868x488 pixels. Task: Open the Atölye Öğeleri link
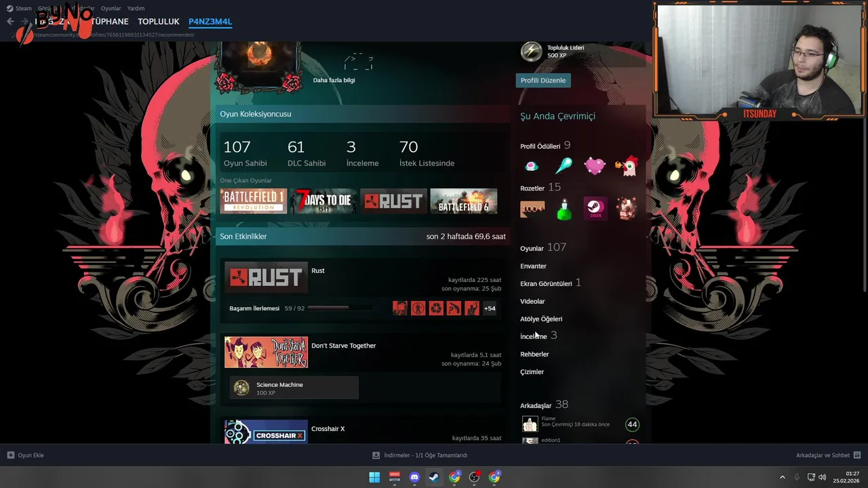tap(541, 319)
